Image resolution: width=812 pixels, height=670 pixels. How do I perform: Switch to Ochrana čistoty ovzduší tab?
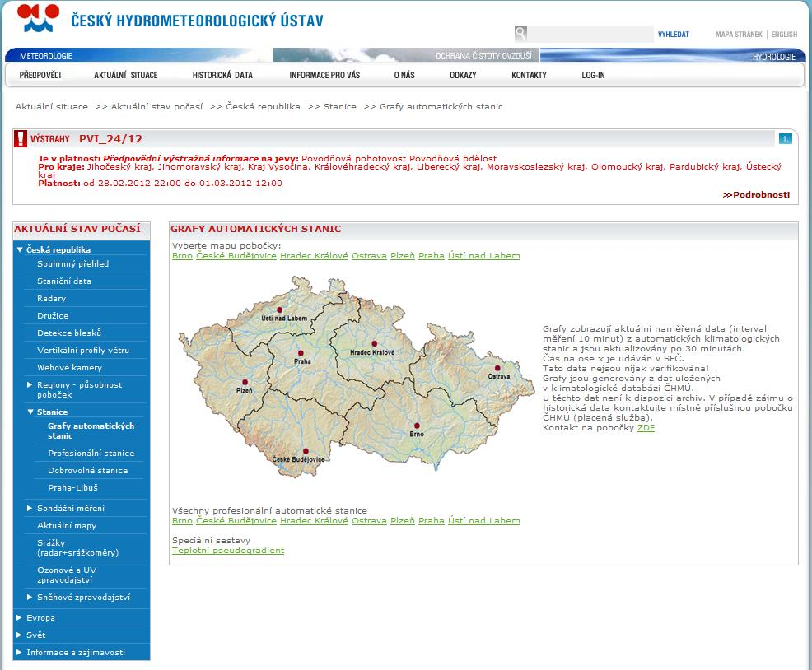coord(483,56)
